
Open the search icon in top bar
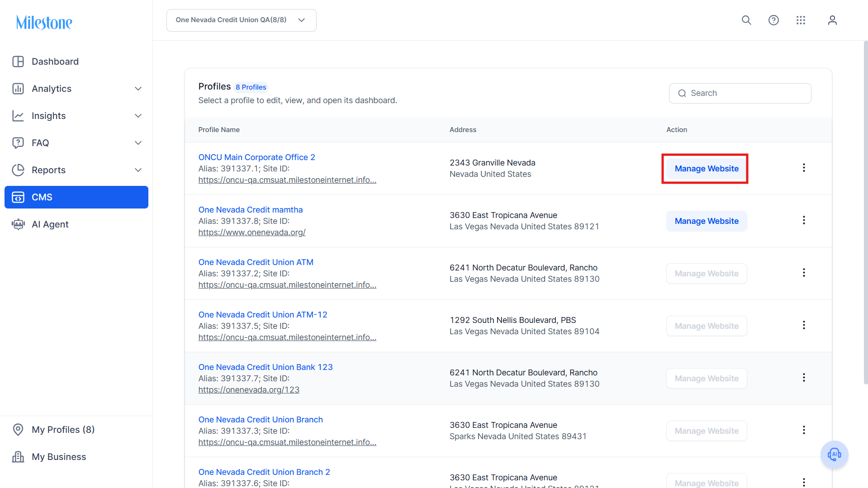point(746,20)
